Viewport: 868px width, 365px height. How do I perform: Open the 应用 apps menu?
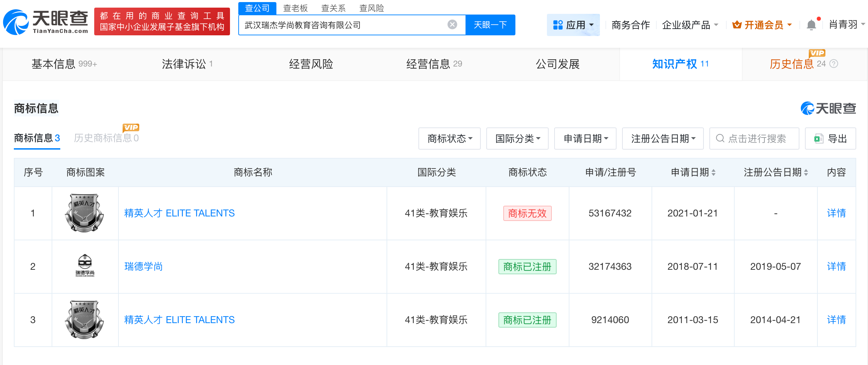click(x=573, y=25)
